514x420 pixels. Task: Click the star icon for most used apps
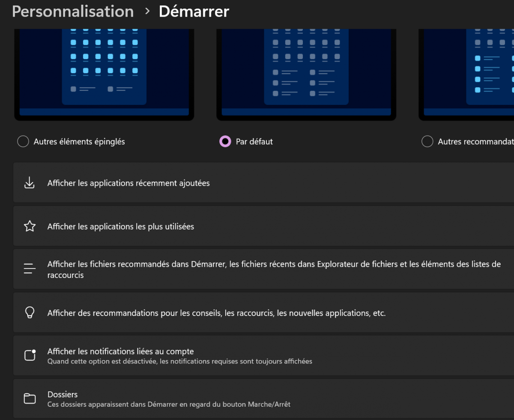click(x=30, y=226)
